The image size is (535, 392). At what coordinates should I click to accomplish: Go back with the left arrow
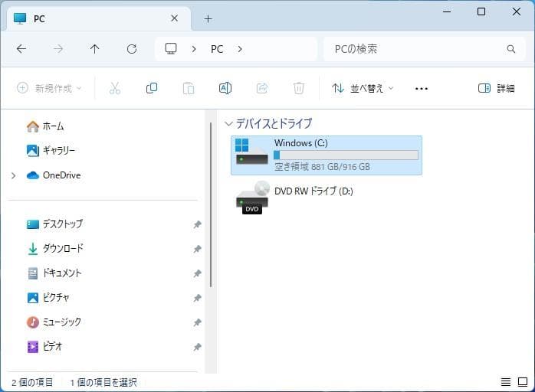[21, 49]
